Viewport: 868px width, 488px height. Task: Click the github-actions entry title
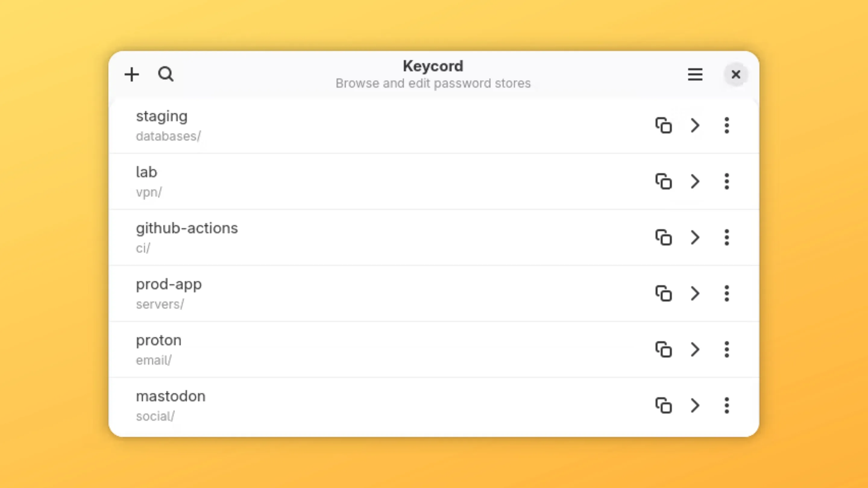click(x=187, y=228)
